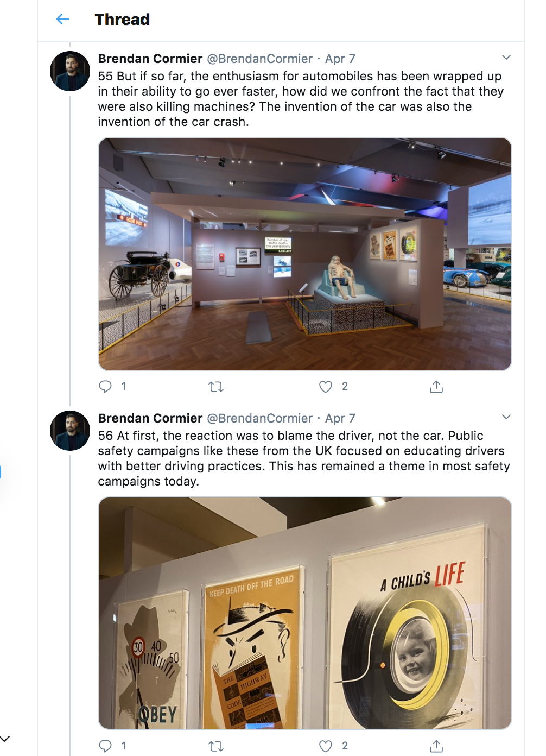
Task: Open Brendan Cormier's avatar on tweet 56
Action: 70,431
